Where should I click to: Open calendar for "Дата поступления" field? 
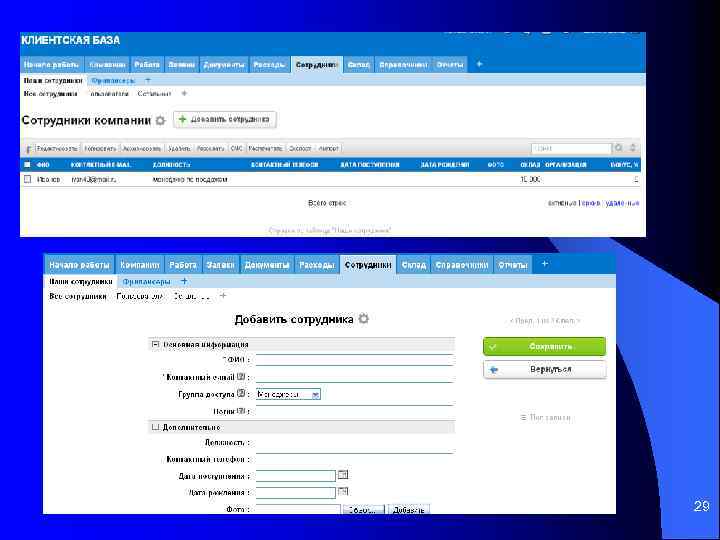[x=343, y=475]
